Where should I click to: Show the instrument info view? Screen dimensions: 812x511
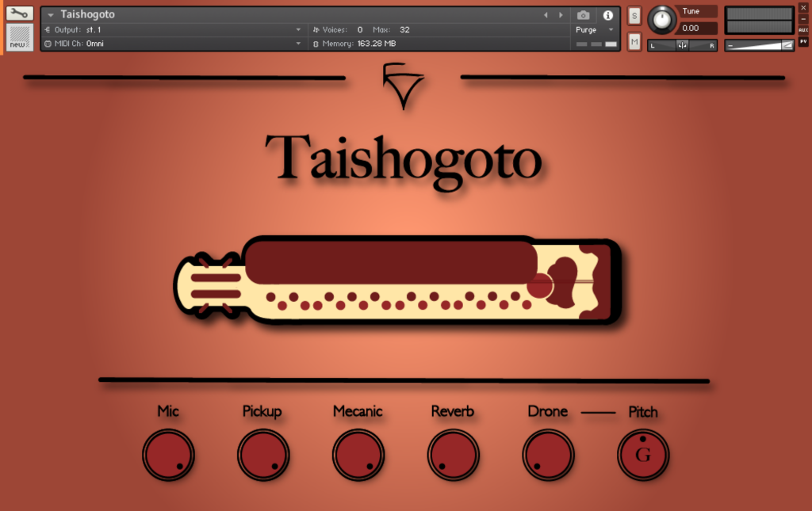608,15
